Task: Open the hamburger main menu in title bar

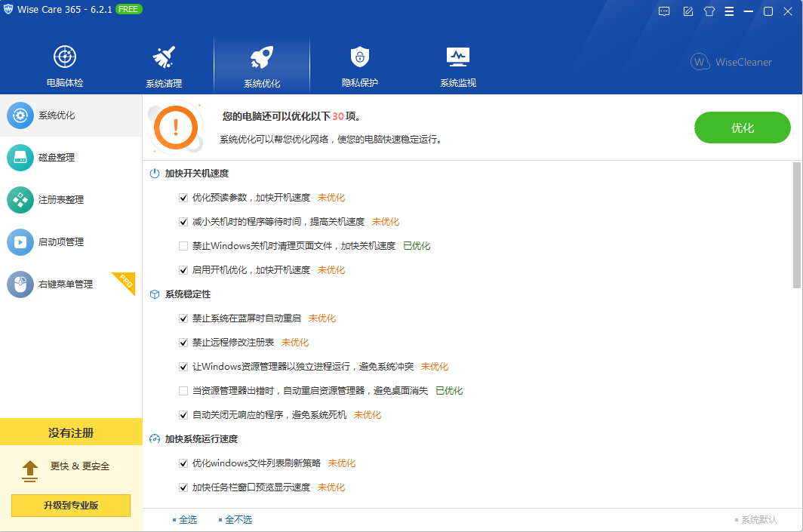Action: [x=729, y=11]
